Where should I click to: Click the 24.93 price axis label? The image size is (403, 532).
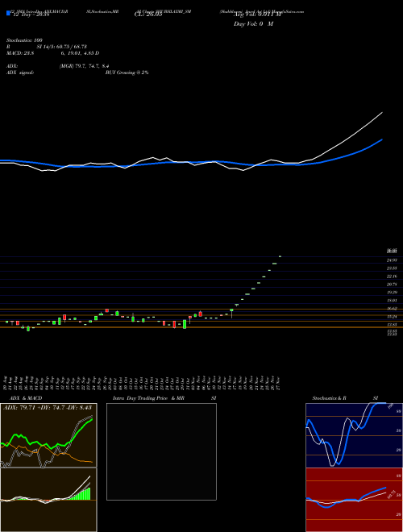click(393, 260)
